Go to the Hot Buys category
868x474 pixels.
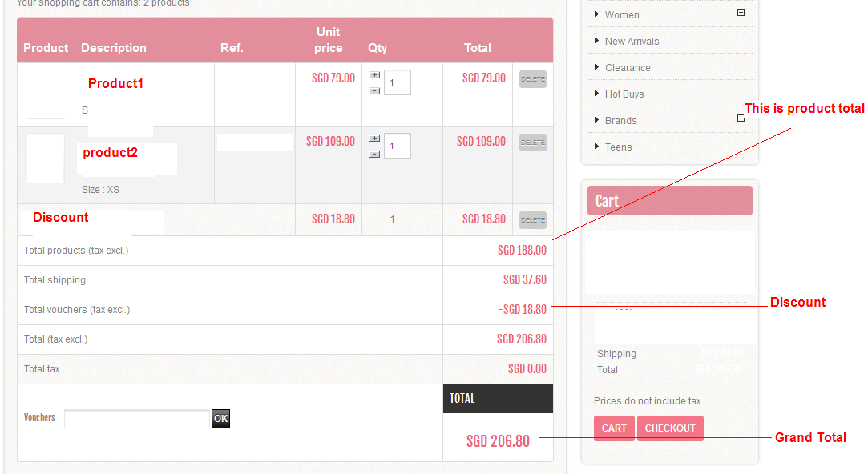pyautogui.click(x=624, y=94)
